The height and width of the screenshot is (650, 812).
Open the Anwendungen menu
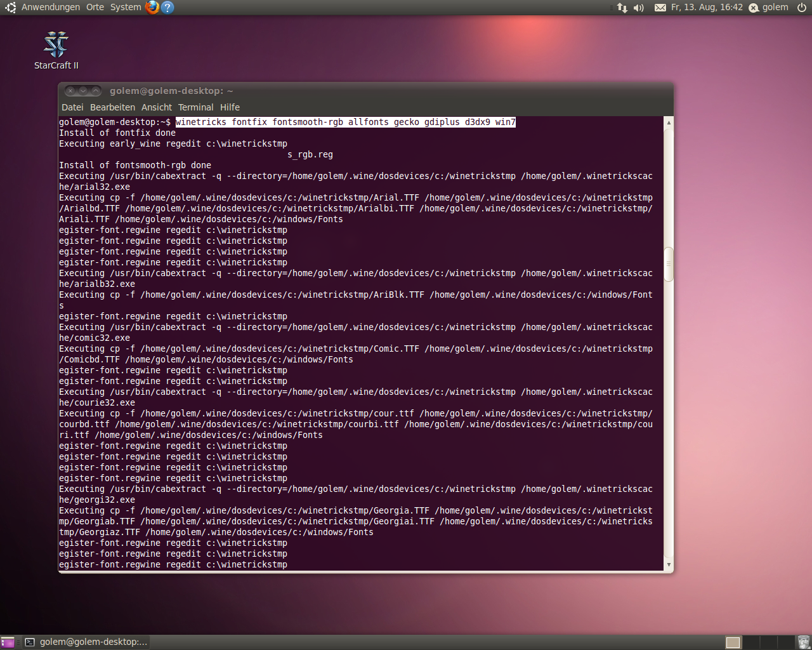50,7
